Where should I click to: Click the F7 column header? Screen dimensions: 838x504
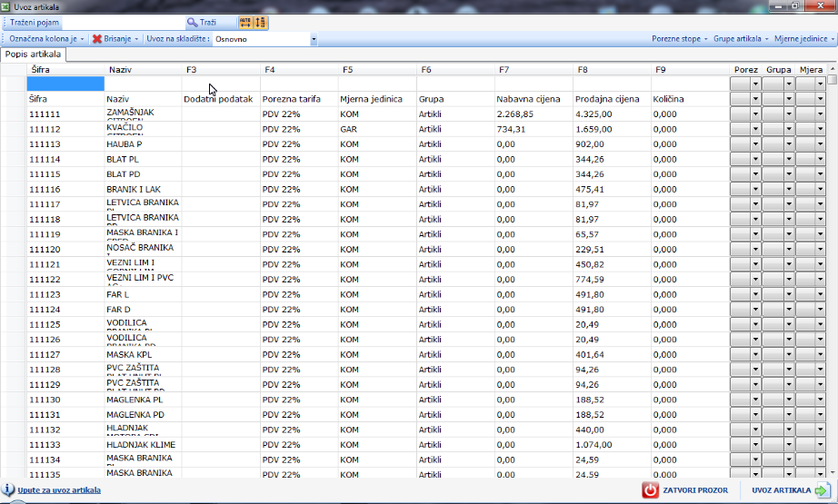pyautogui.click(x=534, y=69)
